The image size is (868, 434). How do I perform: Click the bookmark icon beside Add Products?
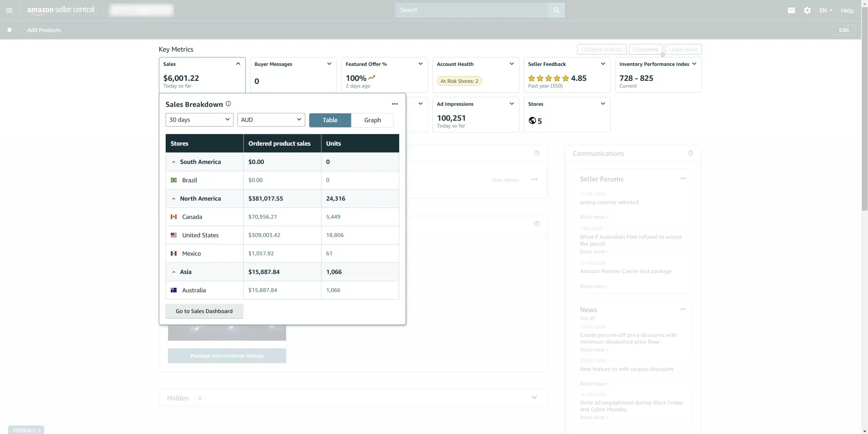(x=10, y=30)
